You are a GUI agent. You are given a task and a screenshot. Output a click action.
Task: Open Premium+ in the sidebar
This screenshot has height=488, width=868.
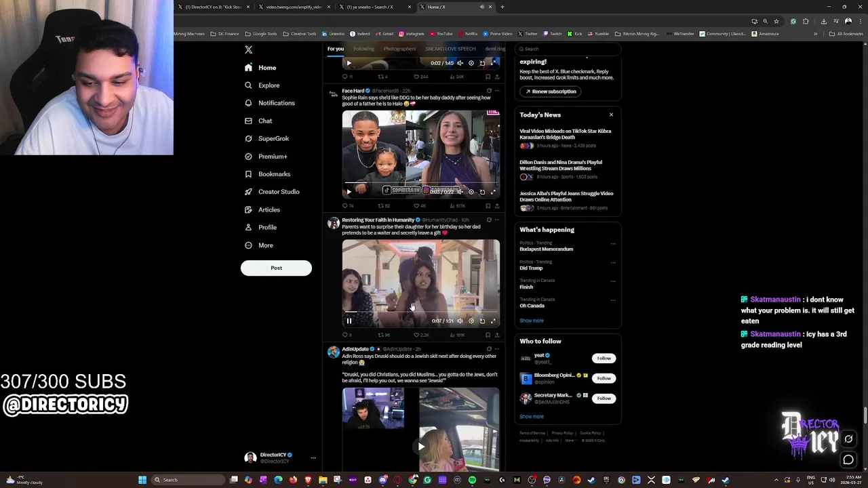tap(266, 157)
